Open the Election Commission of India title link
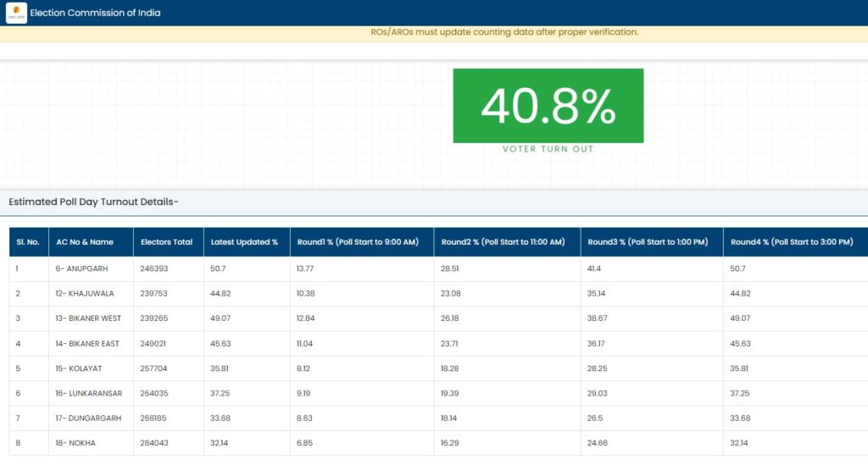The image size is (868, 471). click(95, 13)
